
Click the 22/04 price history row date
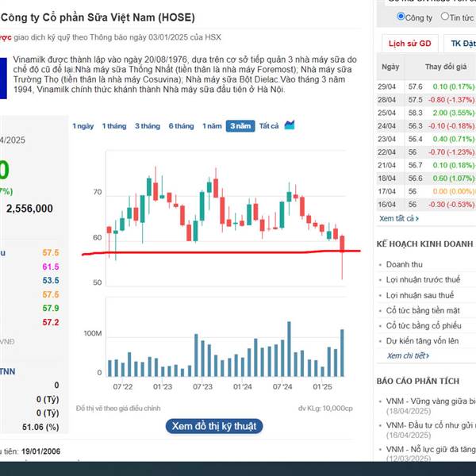pos(387,152)
